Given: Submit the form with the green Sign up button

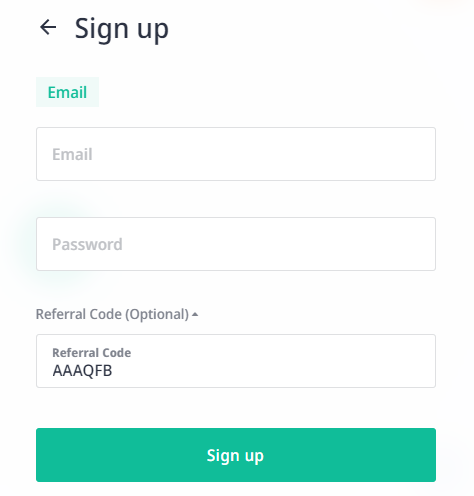Looking at the screenshot, I should (236, 455).
